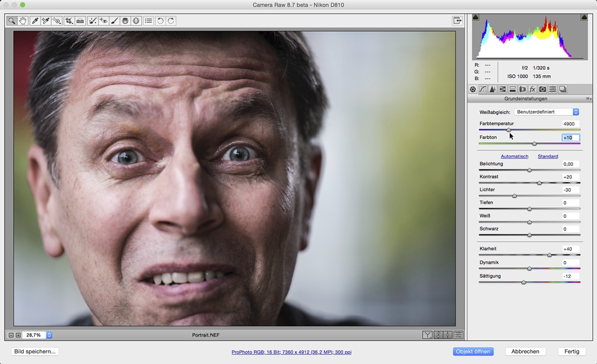Toggle highlight clipping warning in histogram
The height and width of the screenshot is (364, 597).
tap(583, 18)
